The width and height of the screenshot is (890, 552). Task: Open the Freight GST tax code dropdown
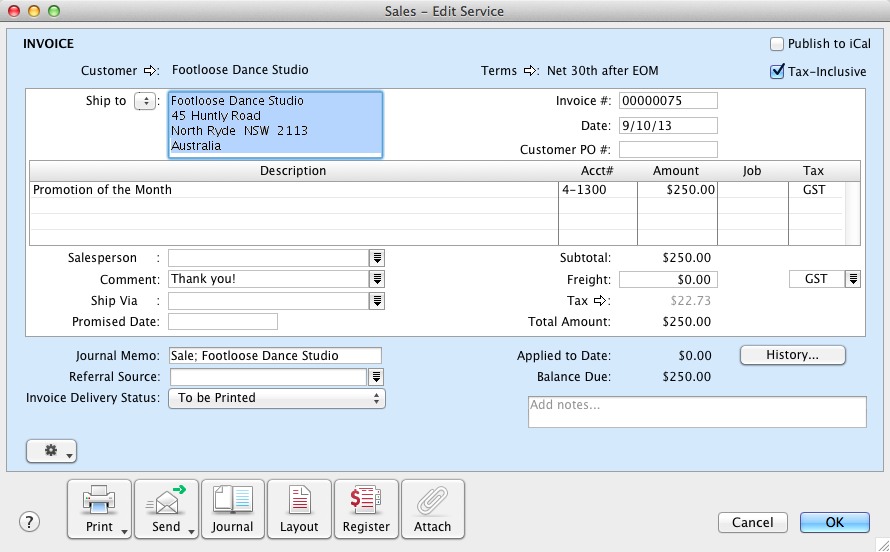(x=853, y=279)
